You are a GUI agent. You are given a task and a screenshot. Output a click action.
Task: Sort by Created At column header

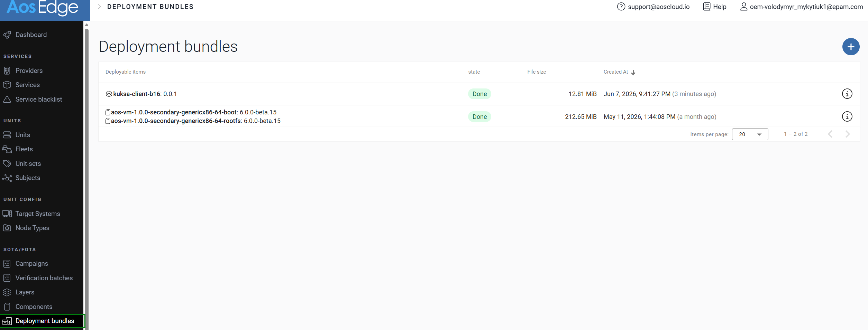point(616,72)
